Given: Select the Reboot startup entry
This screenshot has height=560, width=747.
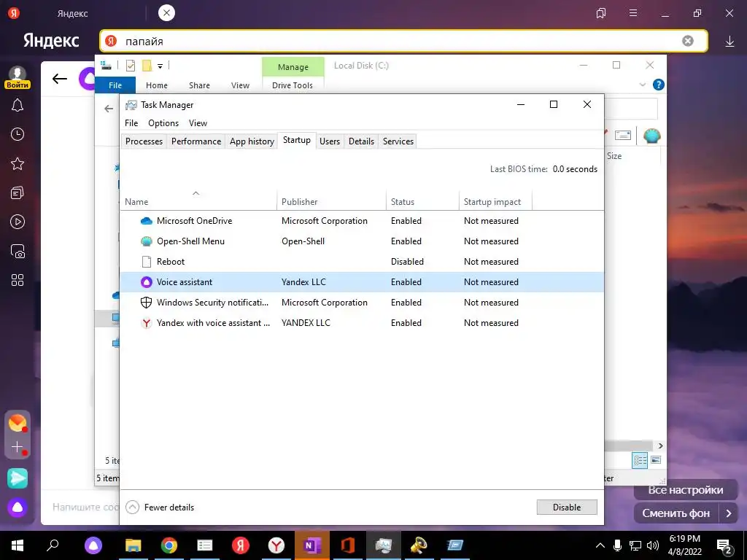Looking at the screenshot, I should [362, 262].
